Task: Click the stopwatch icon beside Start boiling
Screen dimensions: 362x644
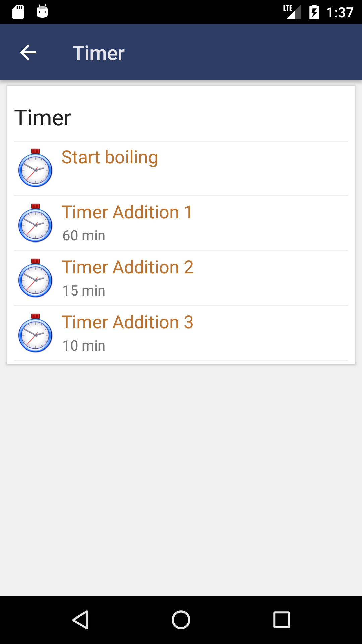Action: pos(35,168)
